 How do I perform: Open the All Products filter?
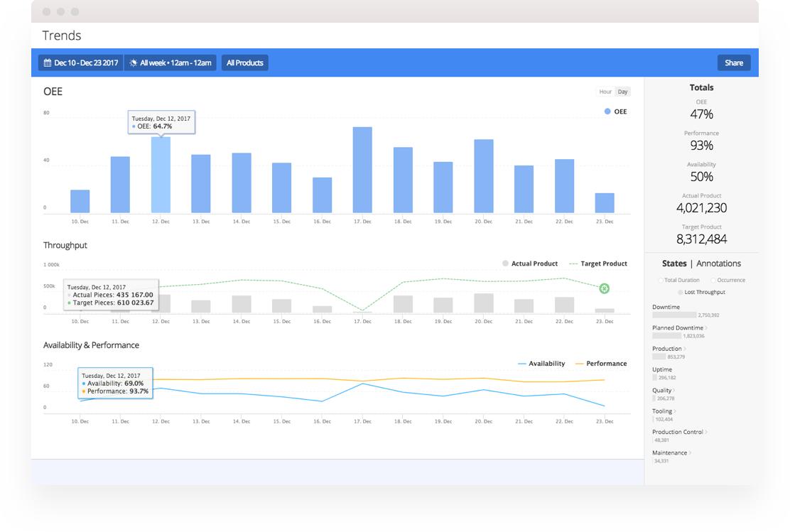(244, 63)
